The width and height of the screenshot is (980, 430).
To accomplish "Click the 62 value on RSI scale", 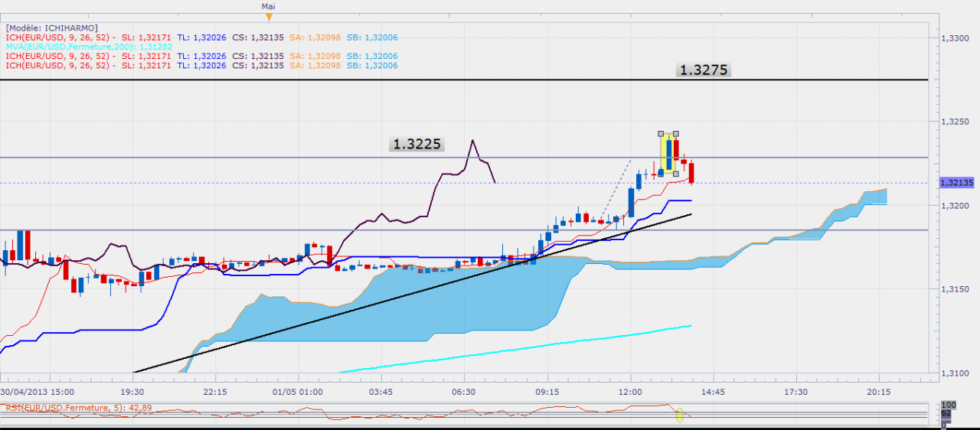I will click(x=946, y=413).
